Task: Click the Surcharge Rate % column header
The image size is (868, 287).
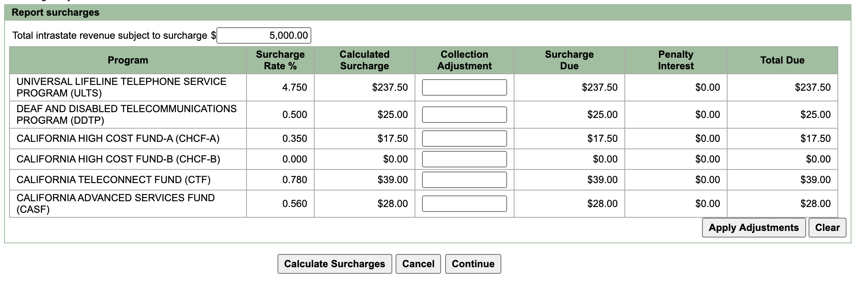Action: pyautogui.click(x=280, y=60)
